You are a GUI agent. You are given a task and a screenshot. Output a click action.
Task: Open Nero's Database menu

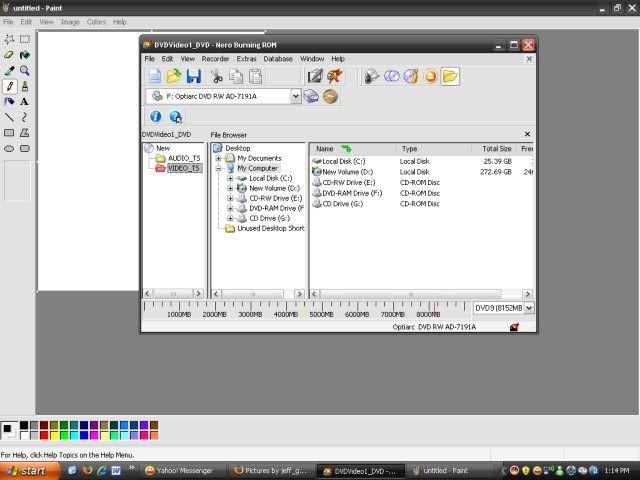click(x=278, y=59)
